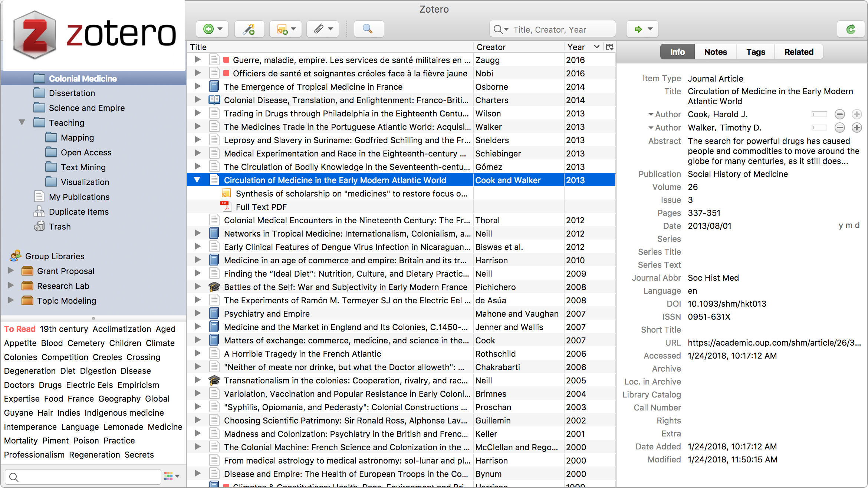This screenshot has width=868, height=488.
Task: Open the column picker icon in header
Action: coord(609,47)
